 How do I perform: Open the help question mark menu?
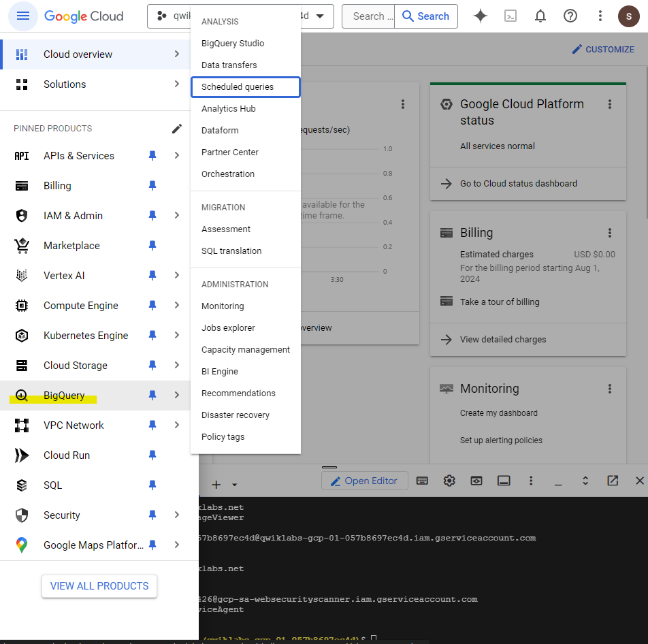coord(570,16)
